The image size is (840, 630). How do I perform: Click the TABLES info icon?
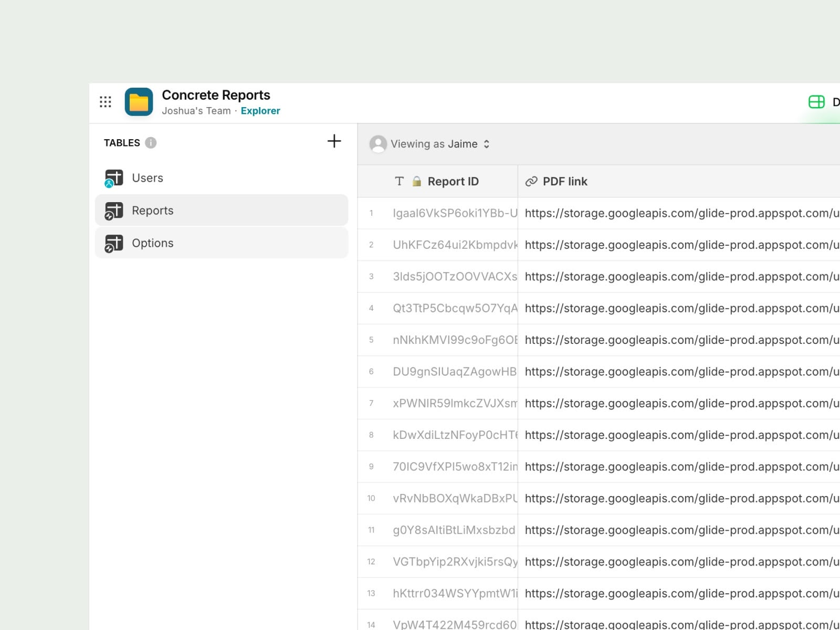coord(151,143)
